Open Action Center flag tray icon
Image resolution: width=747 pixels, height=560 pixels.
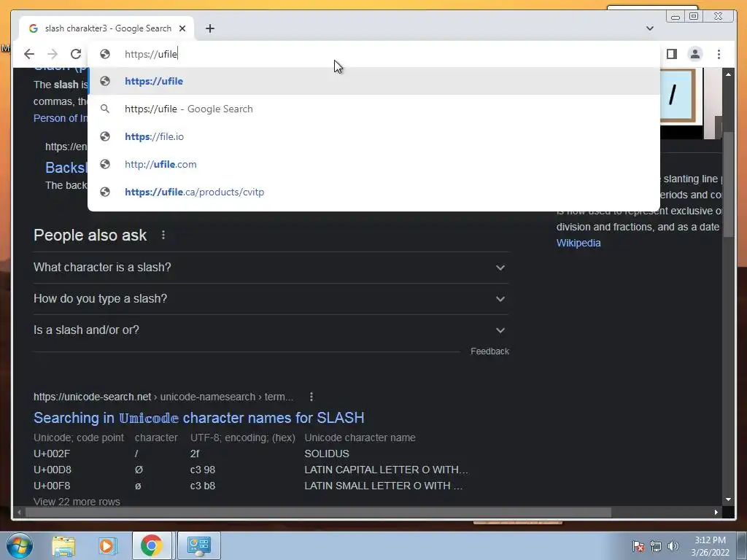point(638,546)
